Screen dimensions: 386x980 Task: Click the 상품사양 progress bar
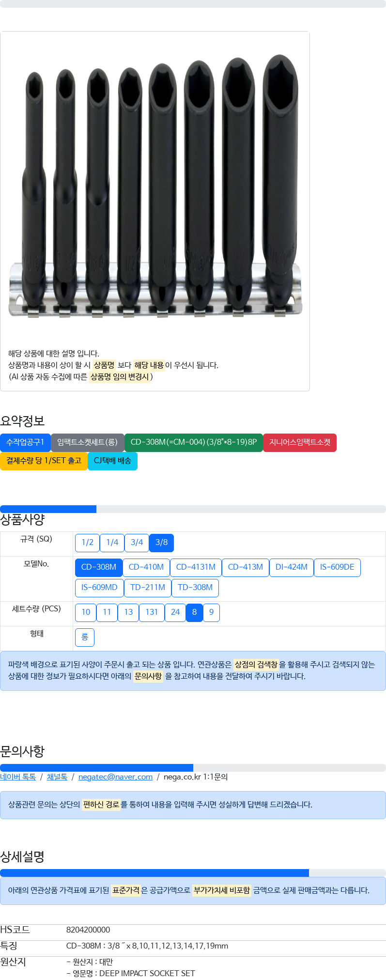[x=193, y=509]
